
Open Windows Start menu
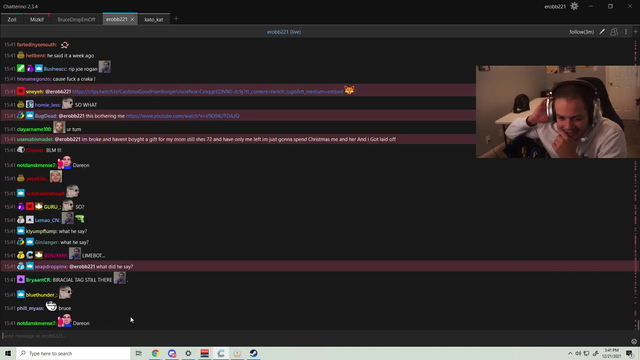pos(8,353)
